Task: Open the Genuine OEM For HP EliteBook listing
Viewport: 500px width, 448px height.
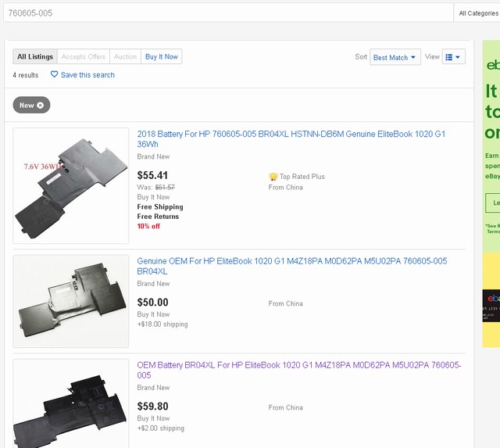Action: [x=291, y=266]
